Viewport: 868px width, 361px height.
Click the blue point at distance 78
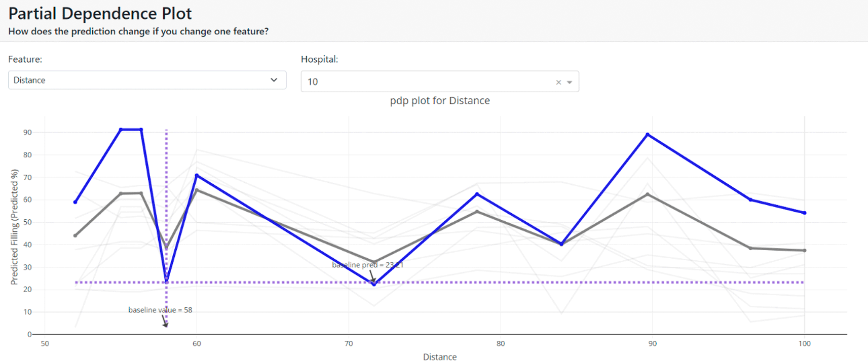[x=477, y=194]
